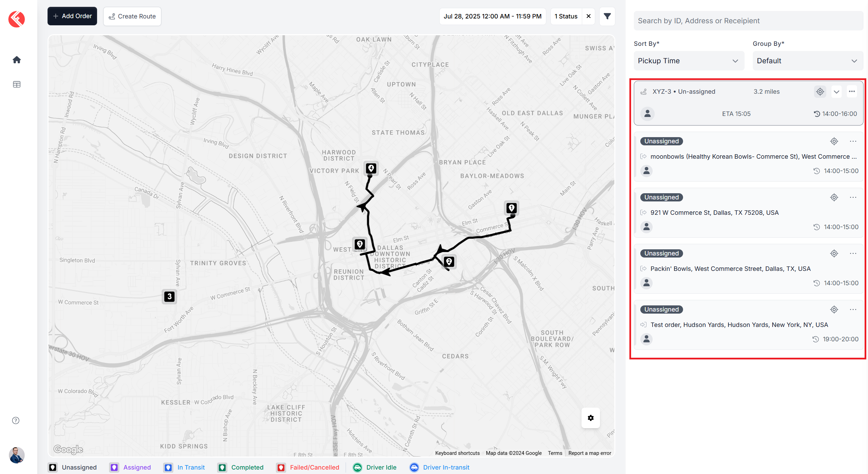Open the date range Jul 28, 2025 picker
868x474 pixels.
tap(492, 16)
